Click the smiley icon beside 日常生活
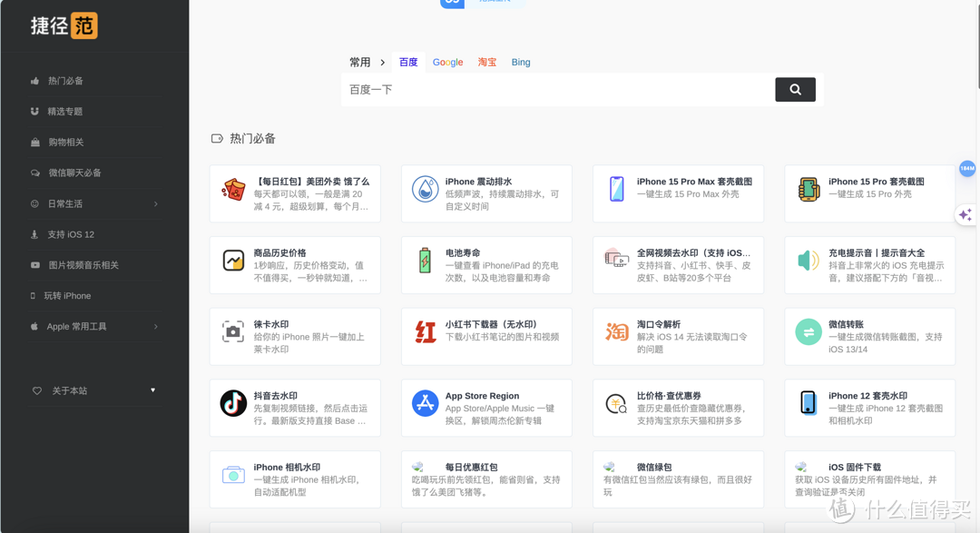Image resolution: width=980 pixels, height=533 pixels. point(35,203)
